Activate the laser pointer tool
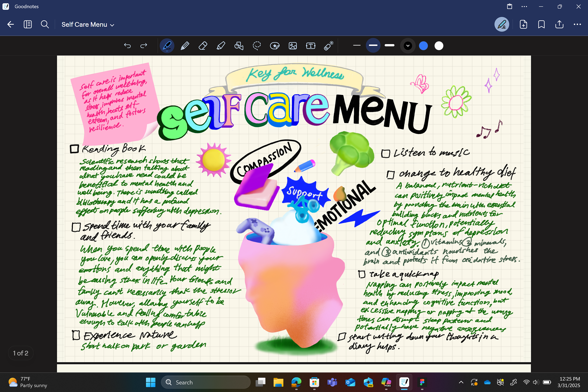 coord(328,46)
